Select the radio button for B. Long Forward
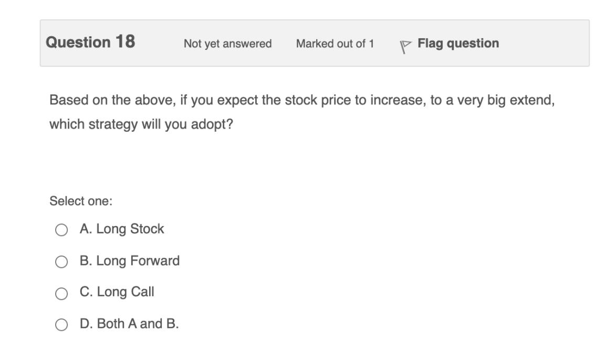Image resolution: width=616 pixels, height=364 pixels. (x=62, y=260)
